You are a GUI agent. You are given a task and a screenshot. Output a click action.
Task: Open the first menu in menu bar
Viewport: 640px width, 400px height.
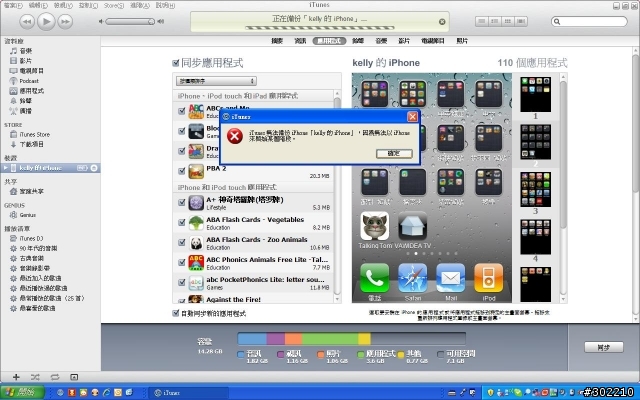pos(13,5)
